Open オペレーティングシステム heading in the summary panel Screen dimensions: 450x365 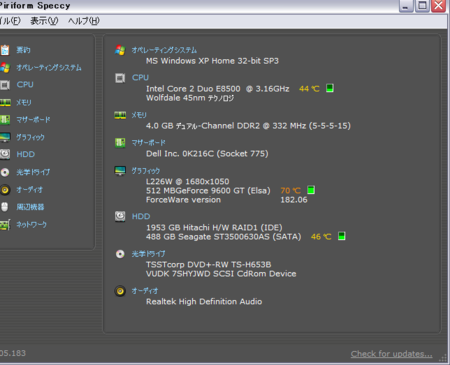coord(164,50)
